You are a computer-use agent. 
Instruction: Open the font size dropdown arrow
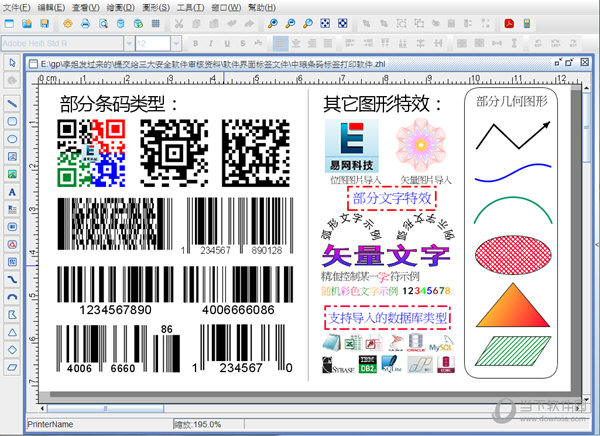[176, 44]
